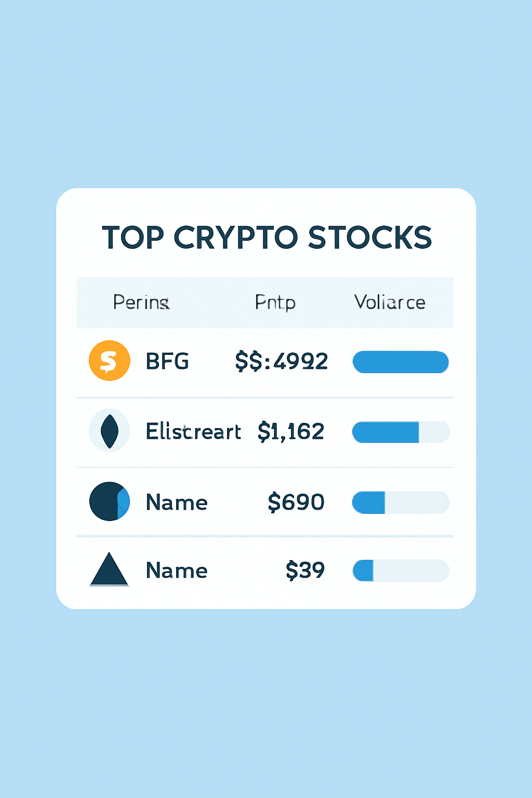Click the full volume bar for BFG
The image size is (532, 798).
[x=401, y=362]
